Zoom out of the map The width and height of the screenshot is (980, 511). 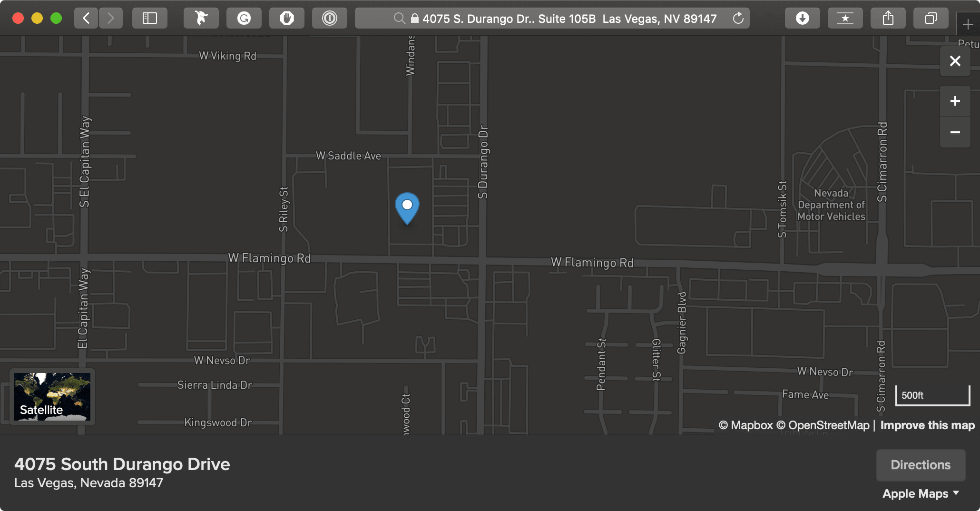(955, 132)
